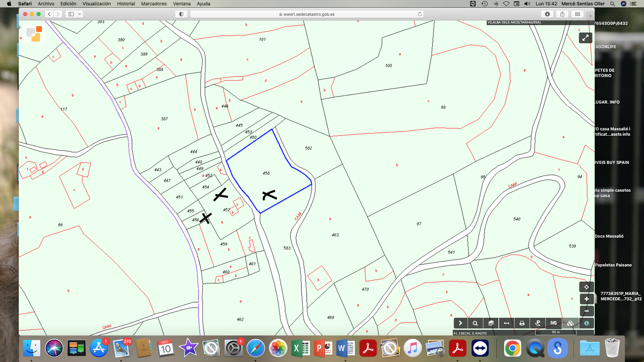The image size is (644, 362).
Task: Expand the map toolbar chevron
Action: click(460, 323)
